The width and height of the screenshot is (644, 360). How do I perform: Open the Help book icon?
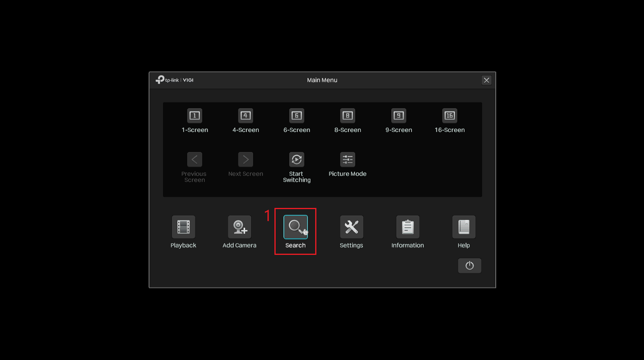pos(464,227)
